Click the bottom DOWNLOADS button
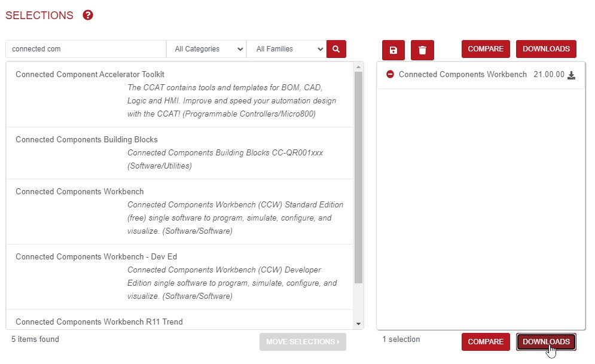 (x=546, y=342)
